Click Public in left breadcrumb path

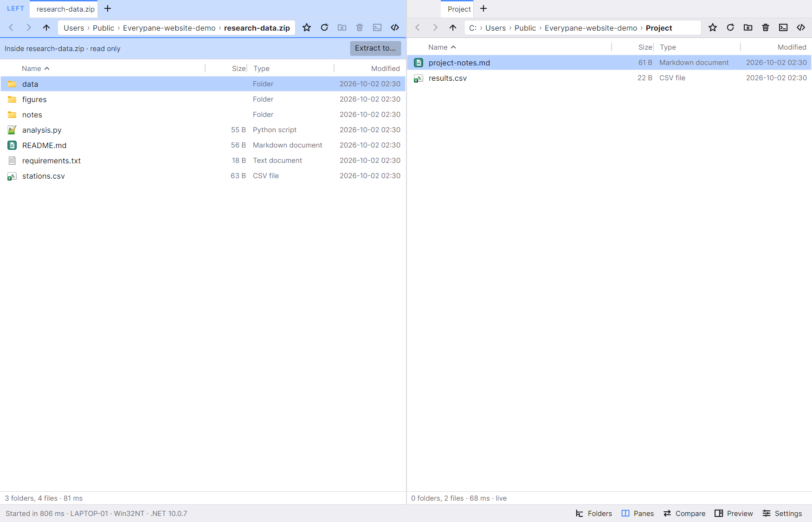point(103,28)
